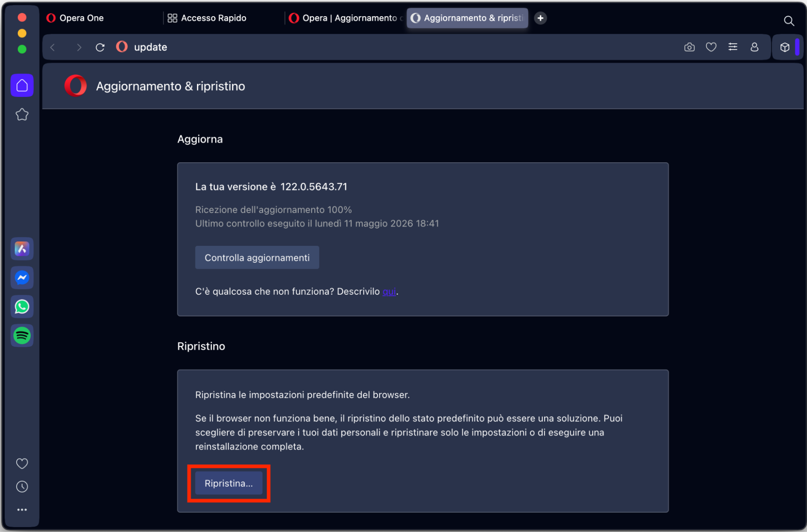Add page to bookmarks heart in toolbar
This screenshot has height=532, width=807.
click(x=711, y=47)
